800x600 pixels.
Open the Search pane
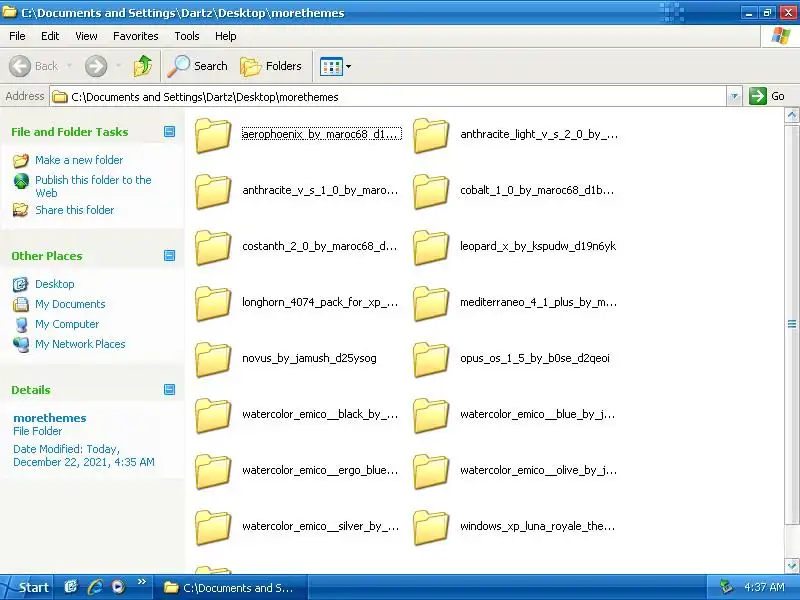(x=197, y=66)
